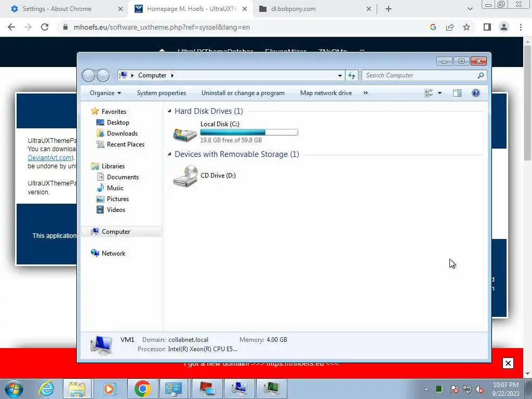Image resolution: width=532 pixels, height=399 pixels.
Task: Click Uninstall or change a program
Action: pos(243,93)
